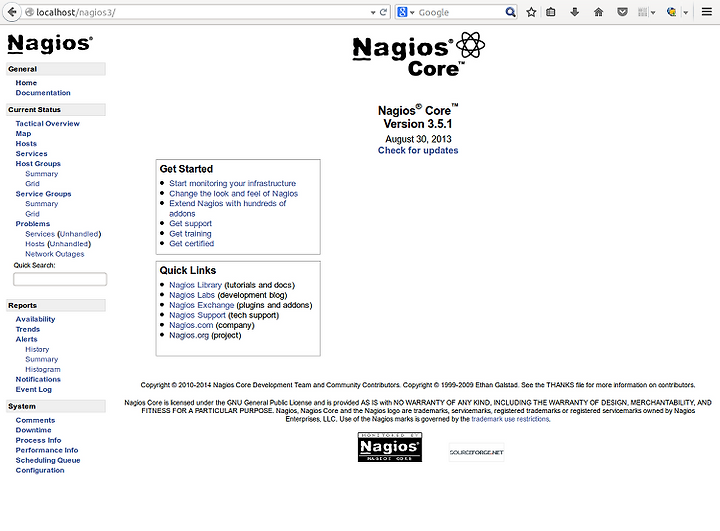Viewport: 720px width, 531px height.
Task: Open the Services status page
Action: (31, 154)
